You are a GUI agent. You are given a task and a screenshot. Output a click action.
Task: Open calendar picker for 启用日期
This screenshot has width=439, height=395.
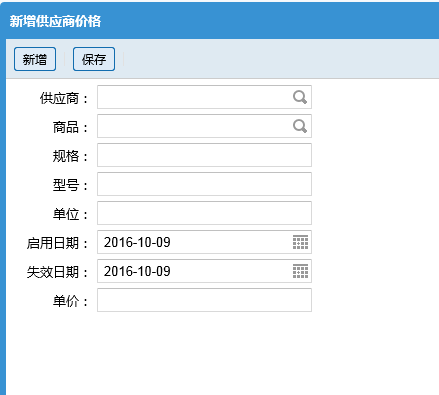(300, 242)
